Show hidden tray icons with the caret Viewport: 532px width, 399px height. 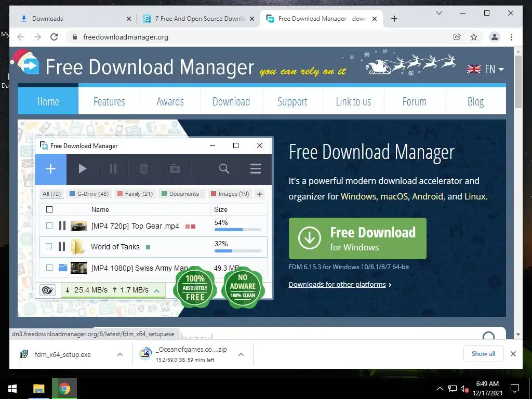pyautogui.click(x=440, y=389)
